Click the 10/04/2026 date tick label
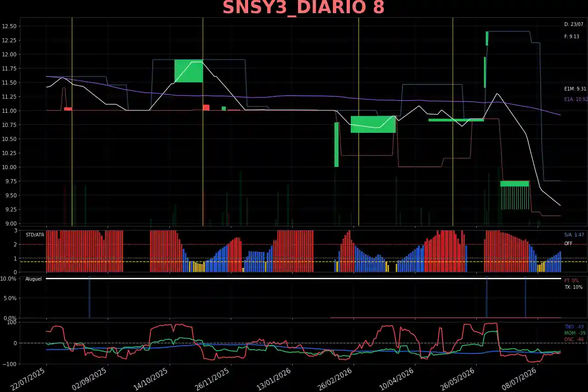This screenshot has width=588, height=392. [397, 379]
